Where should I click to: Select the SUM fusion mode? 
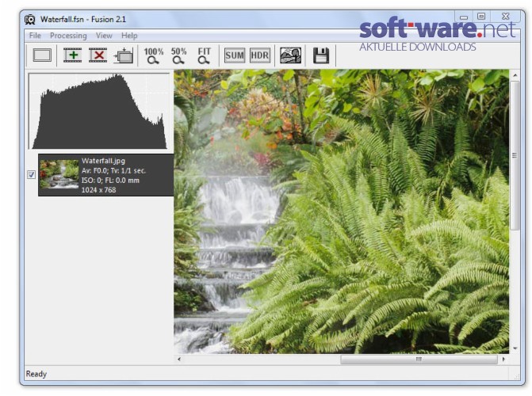pyautogui.click(x=235, y=55)
